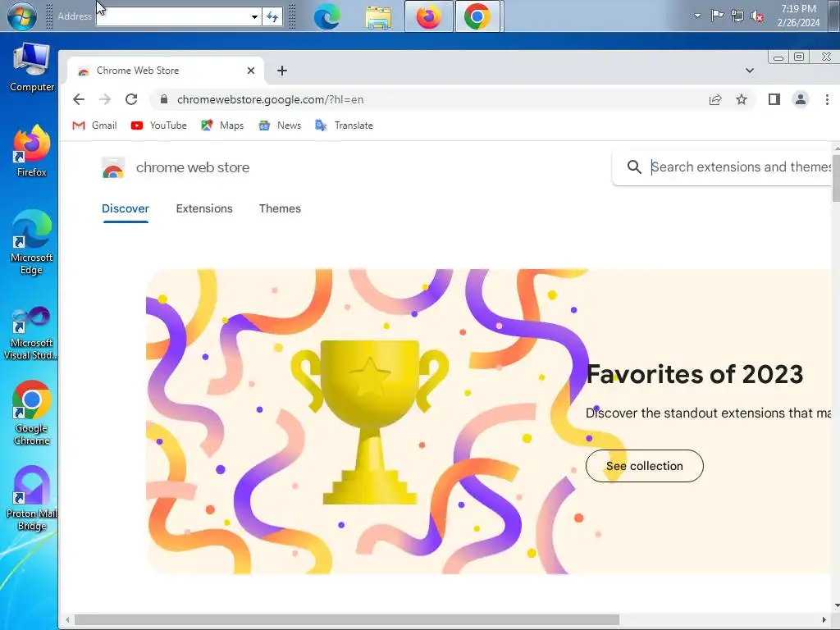Click the search magnifier icon

click(x=634, y=167)
